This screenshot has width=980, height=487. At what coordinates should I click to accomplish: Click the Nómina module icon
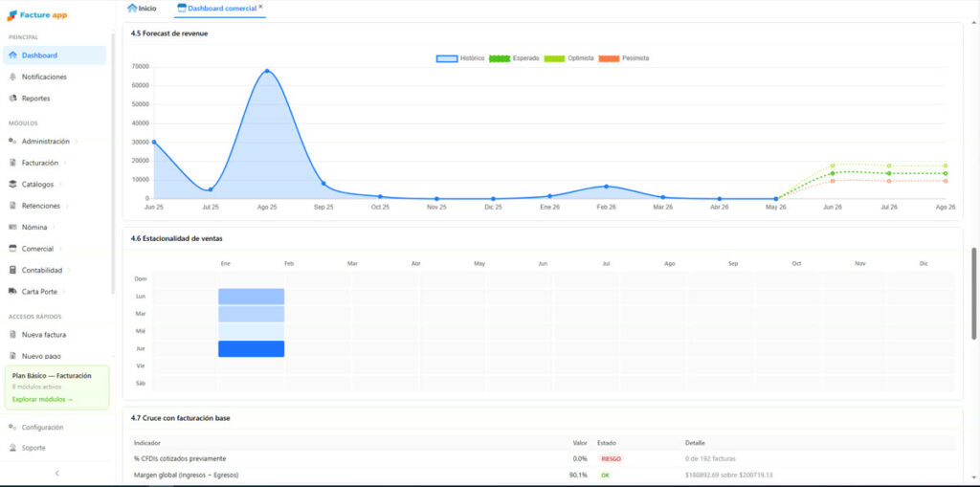click(x=12, y=227)
